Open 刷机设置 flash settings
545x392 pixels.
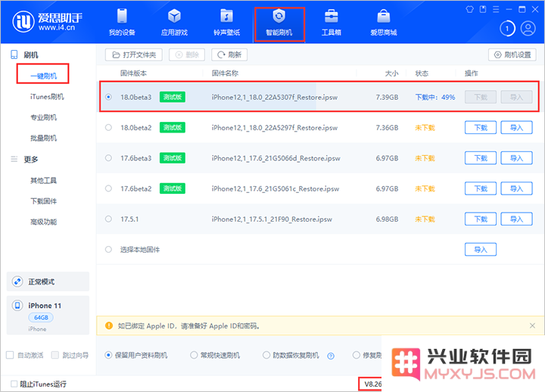point(512,55)
